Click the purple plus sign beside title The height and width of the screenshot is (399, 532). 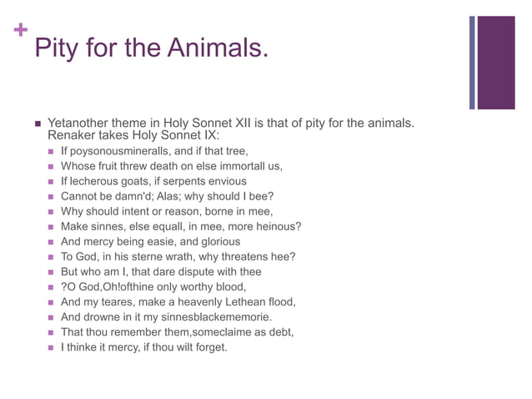[21, 30]
